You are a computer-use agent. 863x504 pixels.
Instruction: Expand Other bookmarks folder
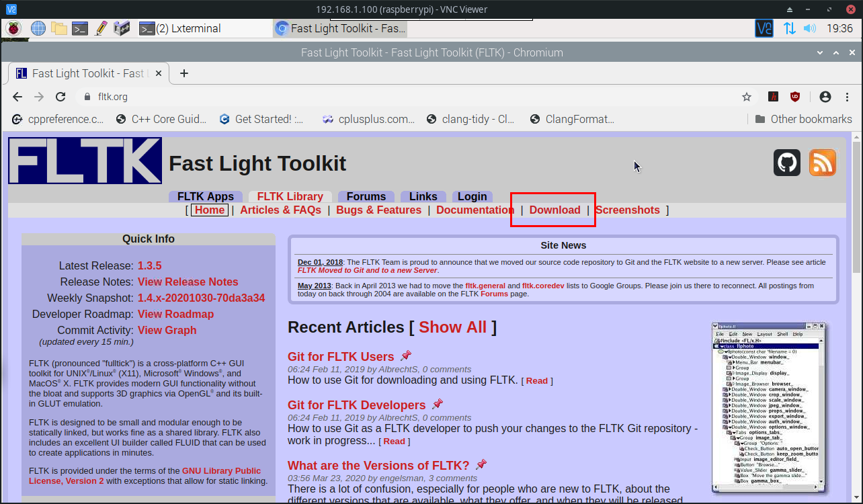point(803,119)
